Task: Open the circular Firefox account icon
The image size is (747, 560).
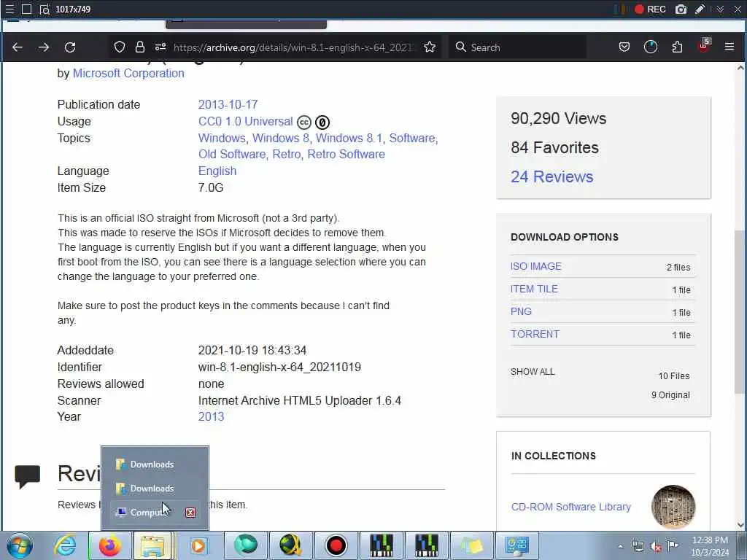Action: 650,47
